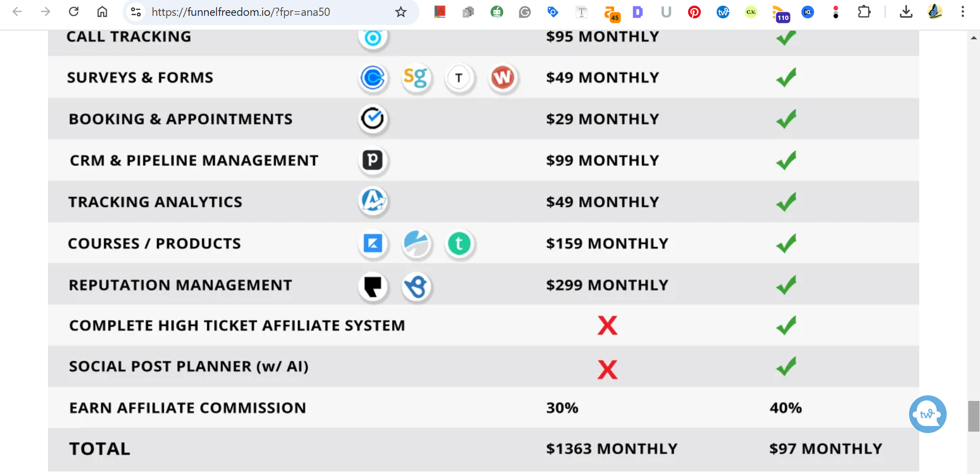Open the Chrome three-dot menu
Viewport: 980px width, 474px height.
coord(963,12)
